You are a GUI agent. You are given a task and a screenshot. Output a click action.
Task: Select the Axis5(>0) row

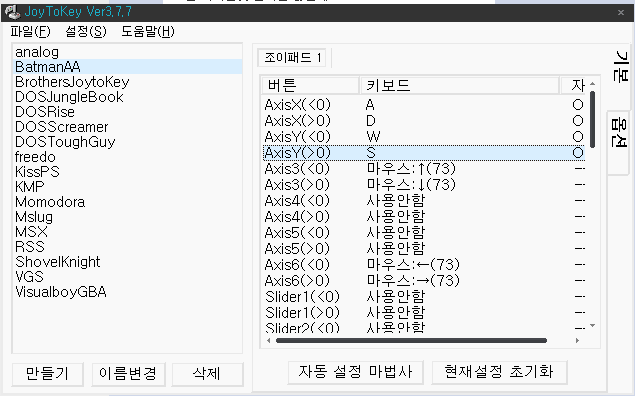pyautogui.click(x=424, y=249)
